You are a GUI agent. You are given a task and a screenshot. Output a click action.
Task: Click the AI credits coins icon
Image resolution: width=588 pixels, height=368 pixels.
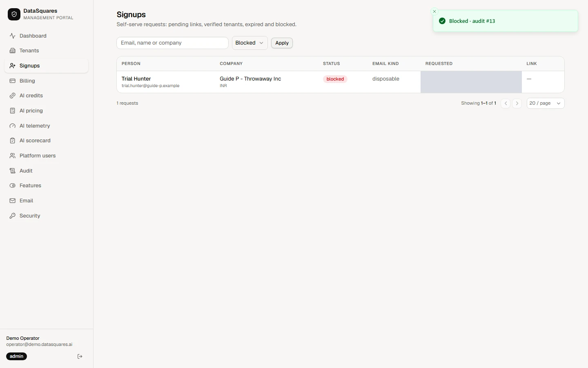[13, 96]
